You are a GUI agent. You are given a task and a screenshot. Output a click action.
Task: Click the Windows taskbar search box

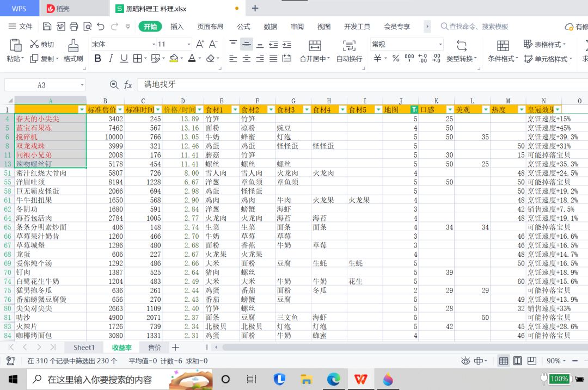[98, 379]
